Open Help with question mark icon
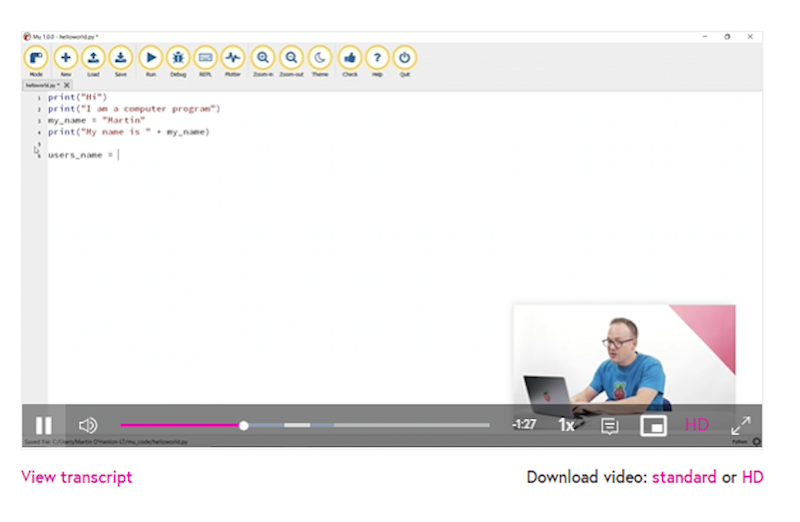This screenshot has width=800, height=522. point(377,60)
